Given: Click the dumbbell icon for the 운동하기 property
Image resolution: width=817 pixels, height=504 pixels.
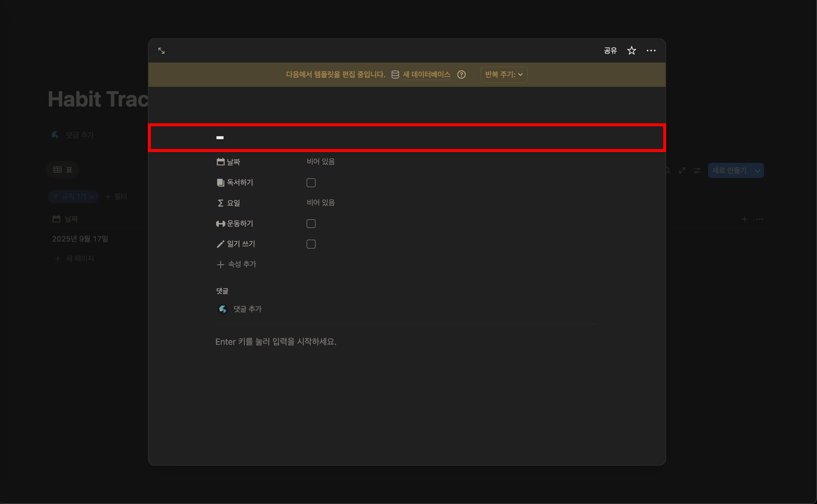Looking at the screenshot, I should coord(220,224).
